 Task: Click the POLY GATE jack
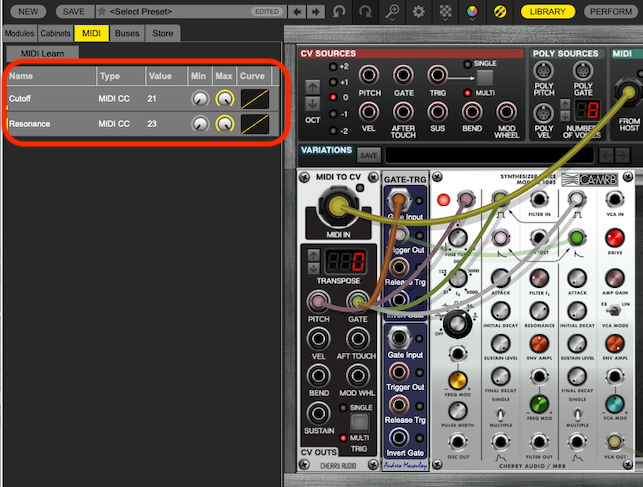583,71
